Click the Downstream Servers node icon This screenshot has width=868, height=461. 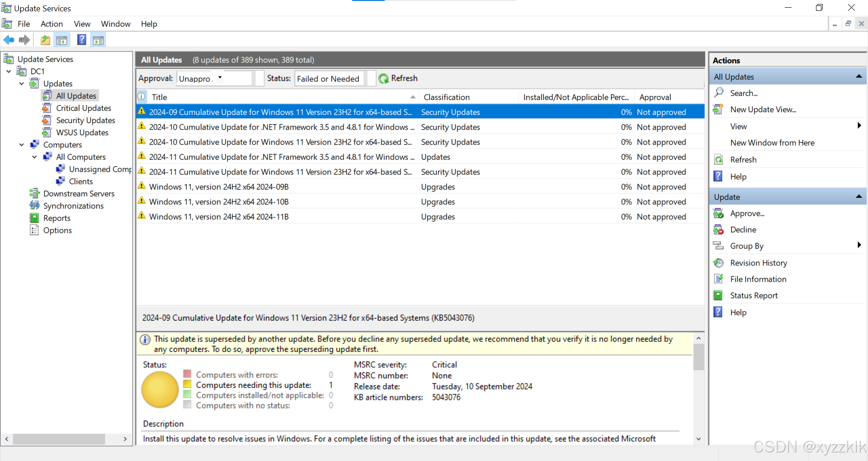(x=34, y=193)
